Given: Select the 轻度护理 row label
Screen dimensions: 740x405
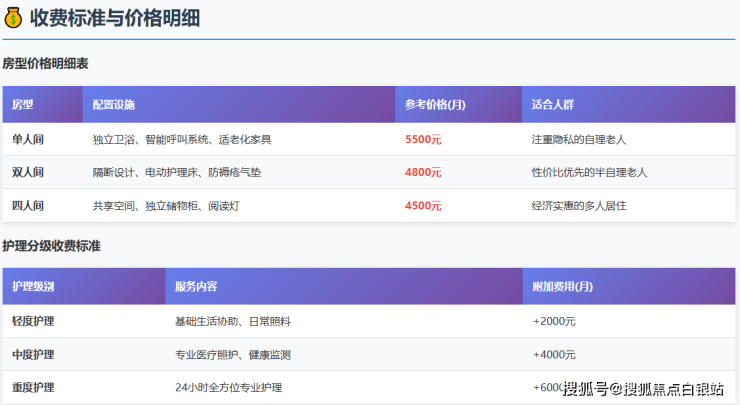Looking at the screenshot, I should [33, 322].
